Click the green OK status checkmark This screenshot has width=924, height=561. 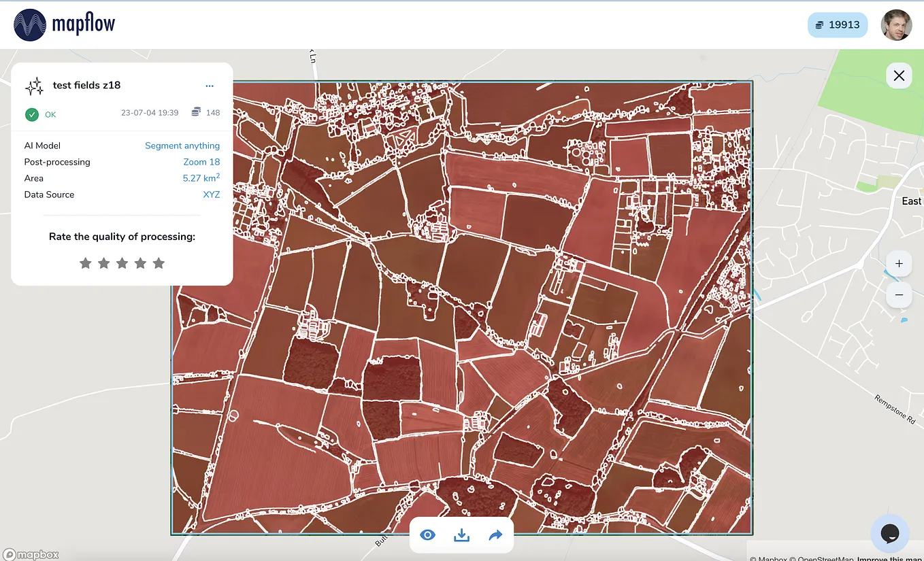[31, 114]
